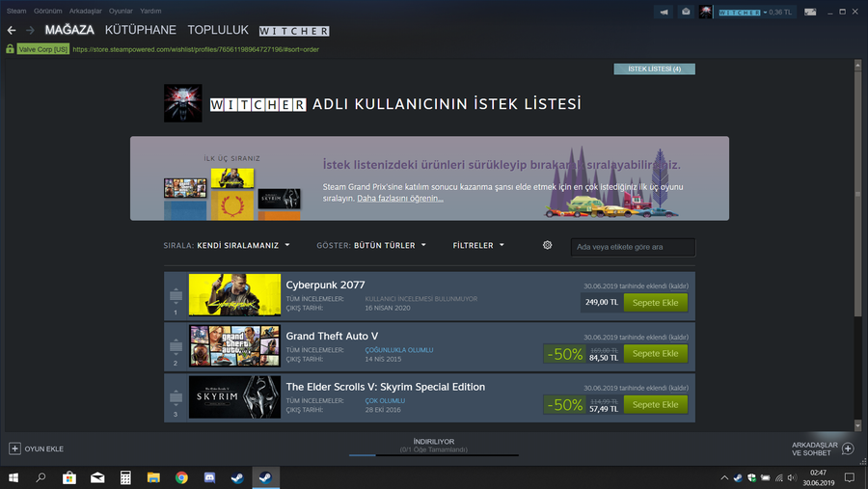The height and width of the screenshot is (489, 868).
Task: Click the Grand Theft Auto V reorder handle
Action: click(176, 346)
